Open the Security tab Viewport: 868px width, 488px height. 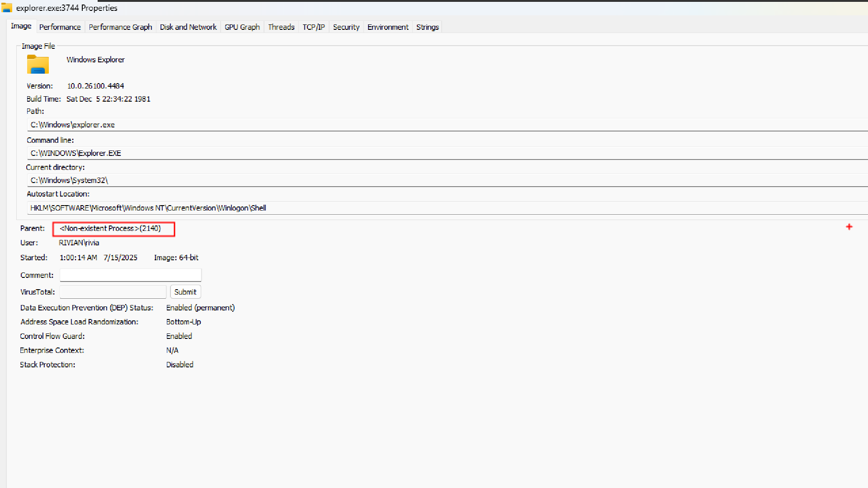pos(346,27)
